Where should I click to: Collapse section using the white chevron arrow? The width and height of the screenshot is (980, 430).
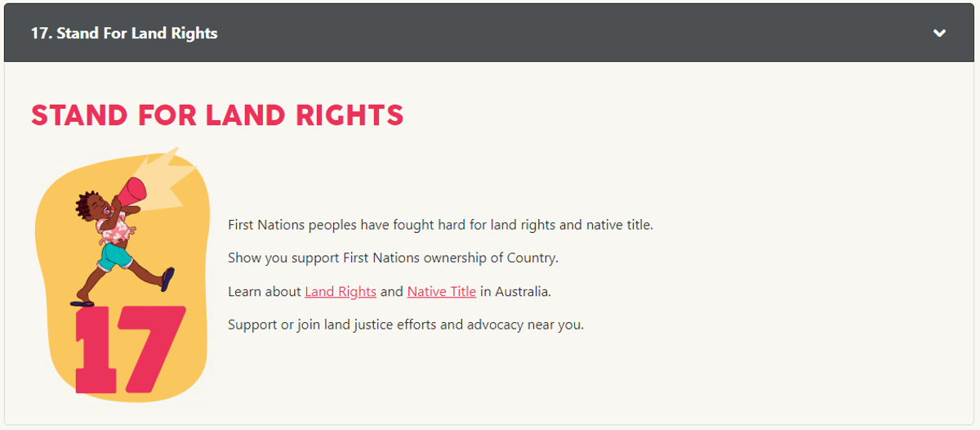(940, 34)
